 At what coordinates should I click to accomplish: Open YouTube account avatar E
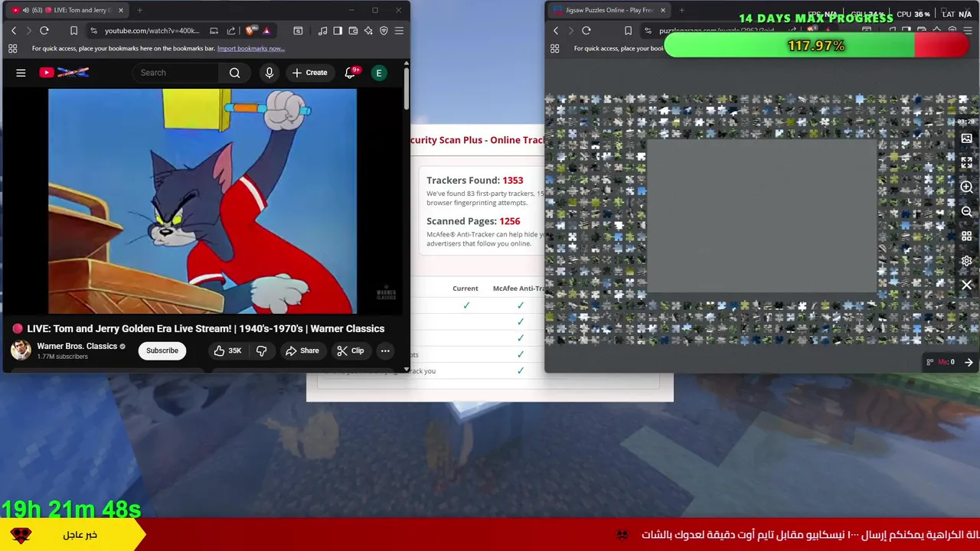pos(378,73)
